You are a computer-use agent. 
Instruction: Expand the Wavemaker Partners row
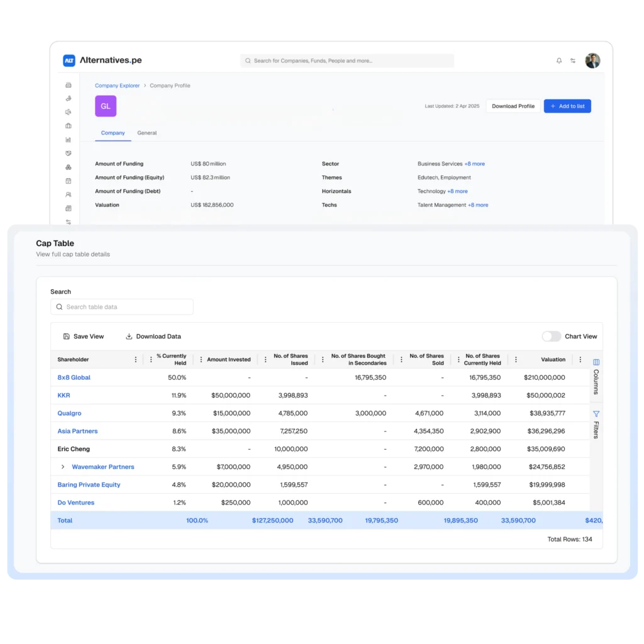pyautogui.click(x=63, y=467)
